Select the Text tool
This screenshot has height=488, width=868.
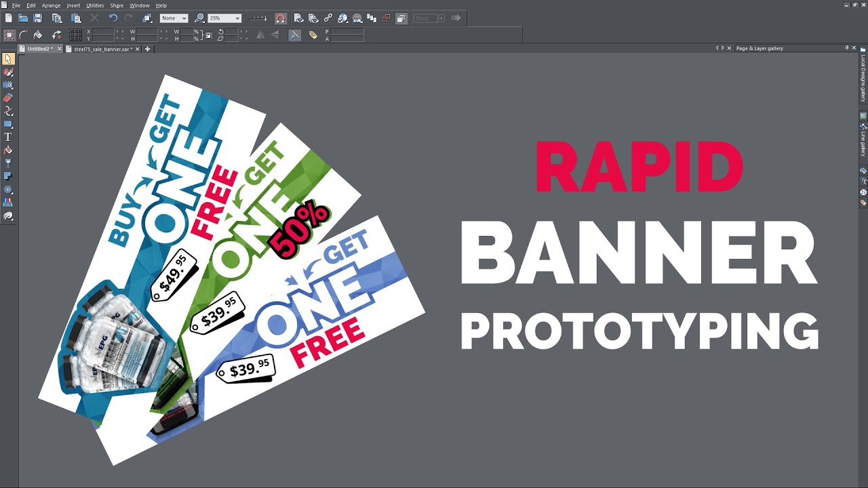8,138
